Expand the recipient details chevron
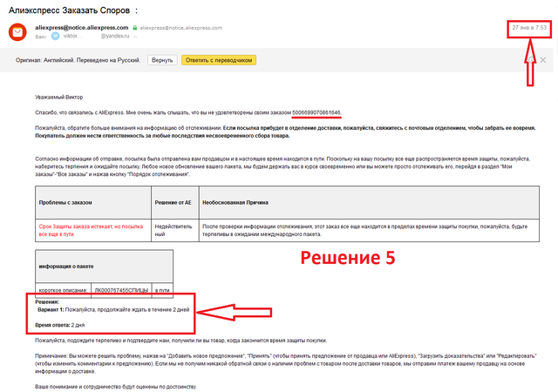Image resolution: width=558 pixels, height=392 pixels. [135, 37]
